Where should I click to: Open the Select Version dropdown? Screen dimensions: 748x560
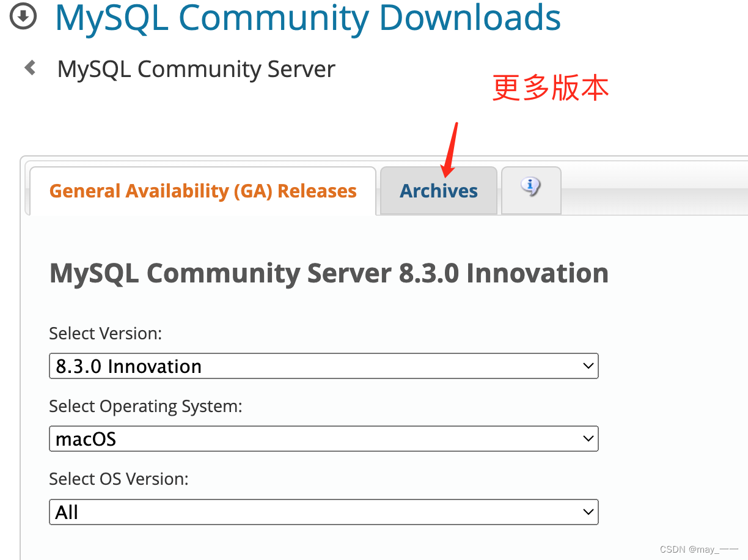point(323,366)
